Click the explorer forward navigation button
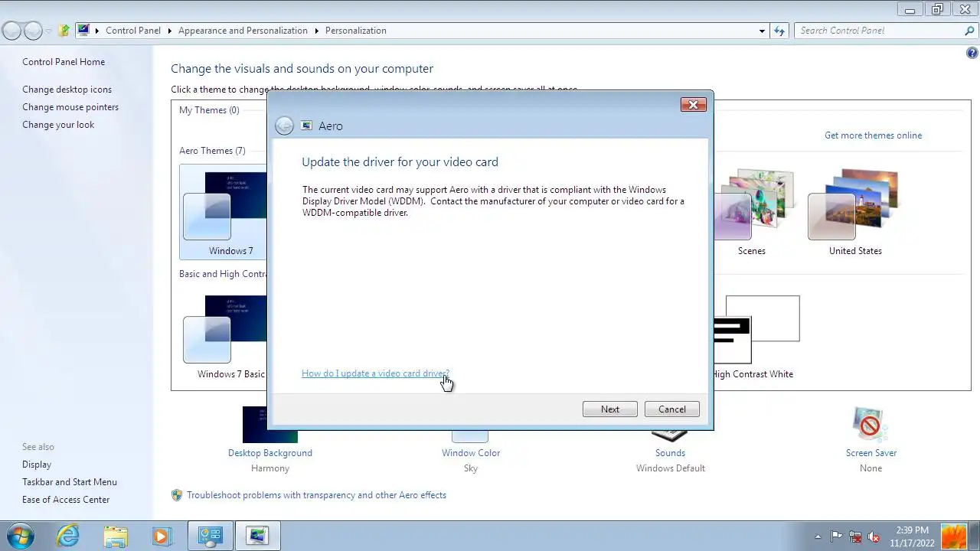The image size is (980, 551). [33, 31]
